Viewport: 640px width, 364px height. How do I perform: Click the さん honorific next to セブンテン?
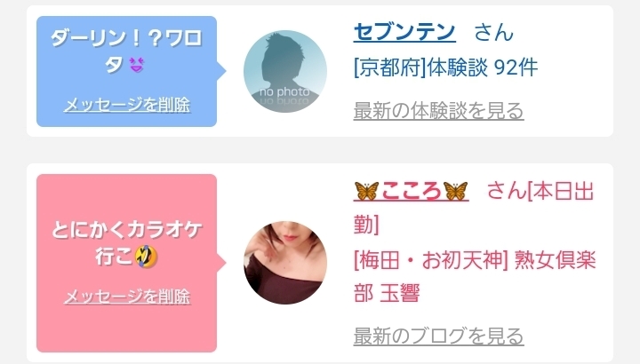[493, 32]
